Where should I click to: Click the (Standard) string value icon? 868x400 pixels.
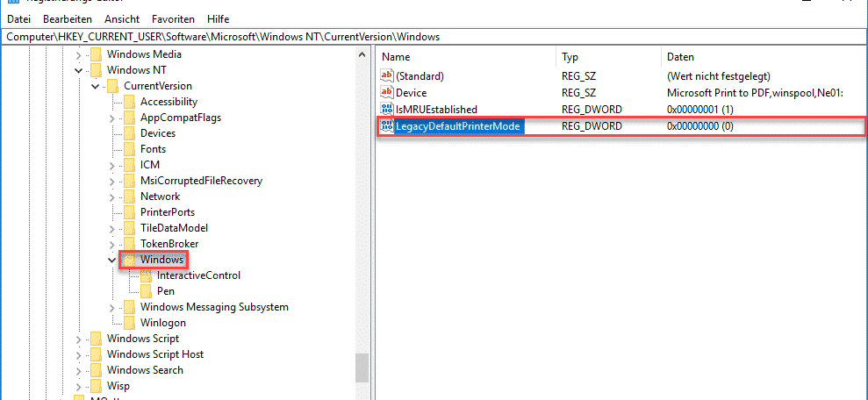[386, 75]
